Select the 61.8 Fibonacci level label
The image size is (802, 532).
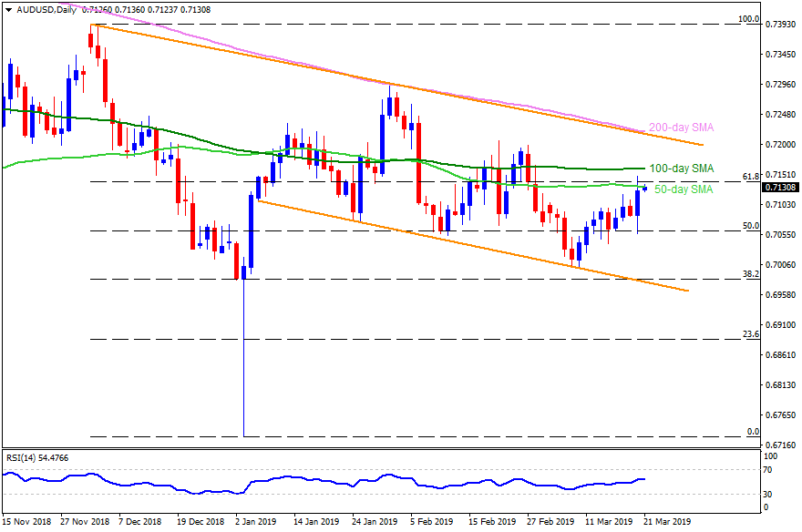pyautogui.click(x=752, y=176)
